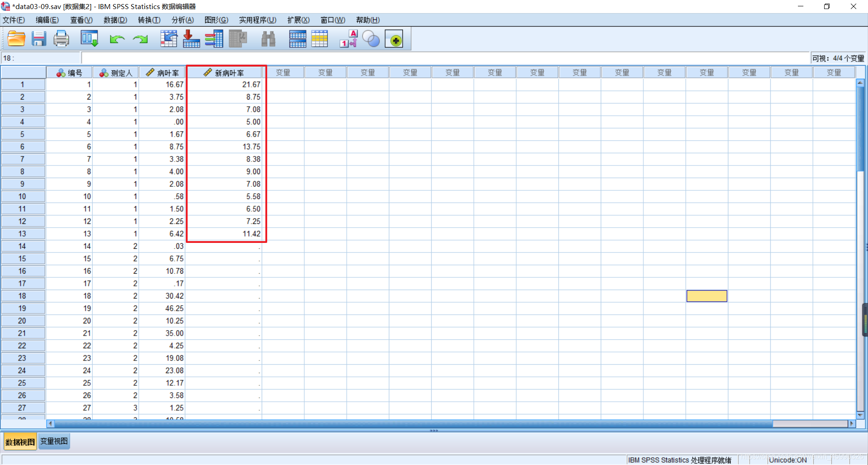Open the 转换(T) menu
Image resolution: width=868 pixels, height=465 pixels.
click(149, 20)
